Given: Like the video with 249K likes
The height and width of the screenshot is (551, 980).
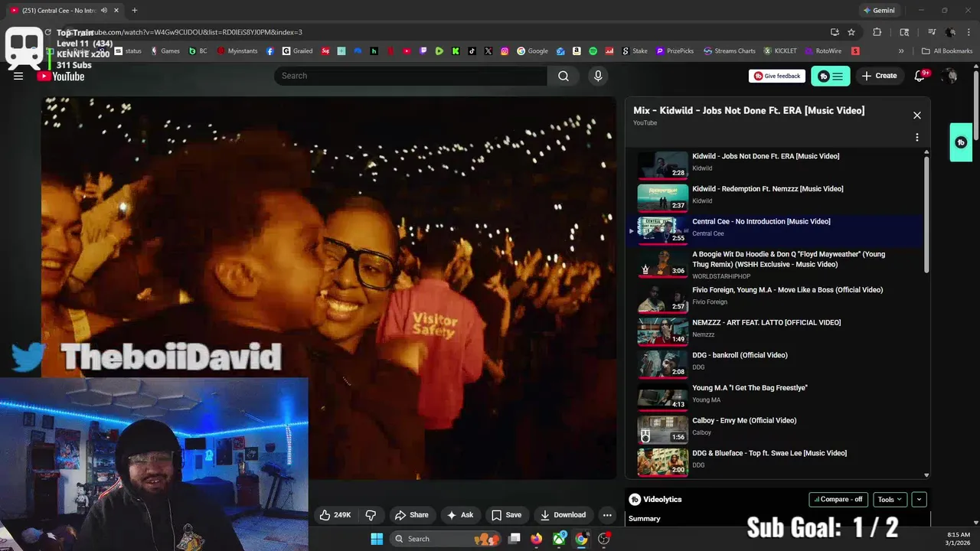Looking at the screenshot, I should tap(335, 515).
